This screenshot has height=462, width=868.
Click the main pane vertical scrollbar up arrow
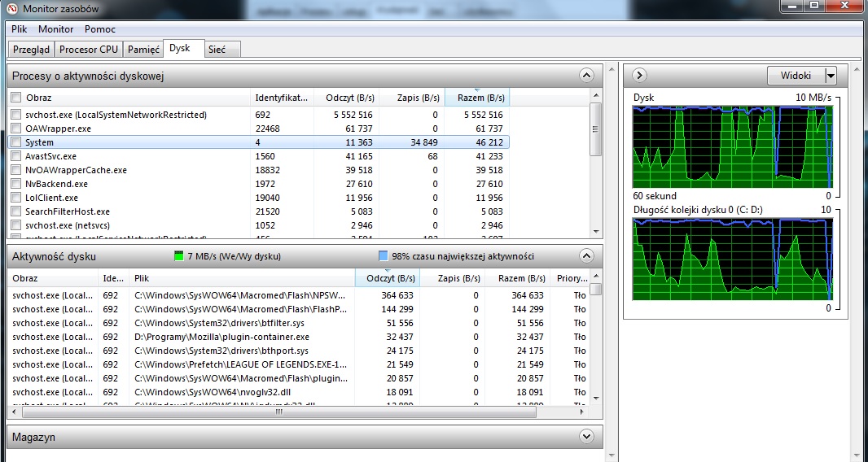[612, 68]
